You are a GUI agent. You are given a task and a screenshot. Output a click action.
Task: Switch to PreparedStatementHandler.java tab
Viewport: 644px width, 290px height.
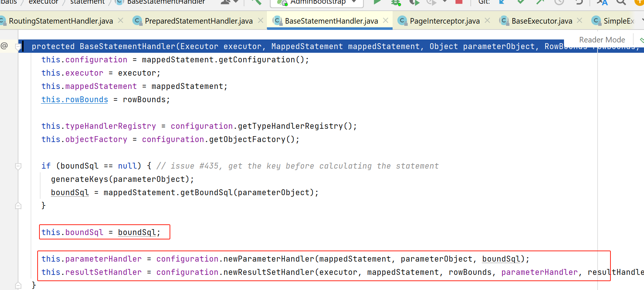click(x=199, y=21)
